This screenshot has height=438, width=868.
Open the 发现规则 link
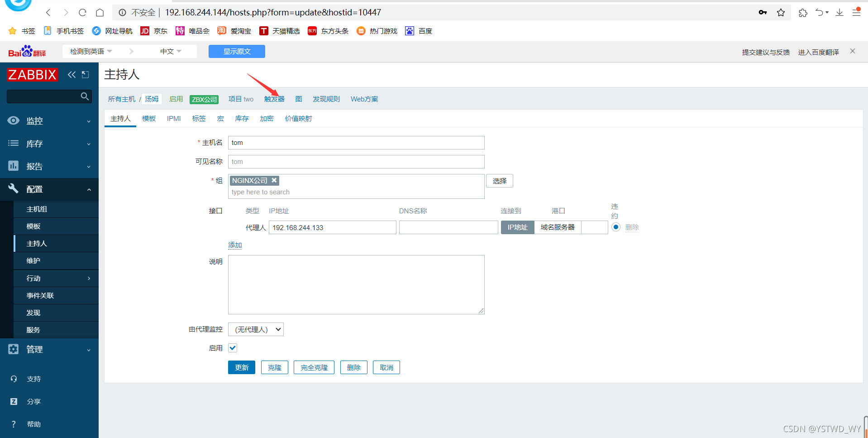pos(326,99)
